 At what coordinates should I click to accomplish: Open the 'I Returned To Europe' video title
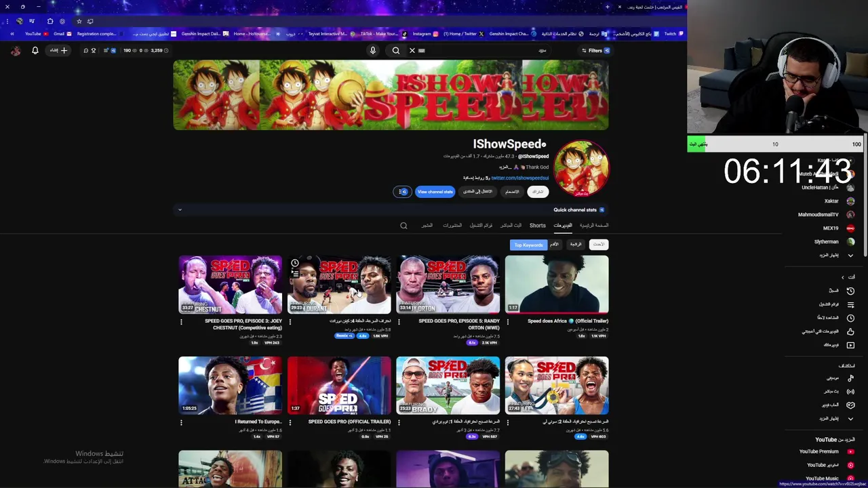tap(258, 422)
